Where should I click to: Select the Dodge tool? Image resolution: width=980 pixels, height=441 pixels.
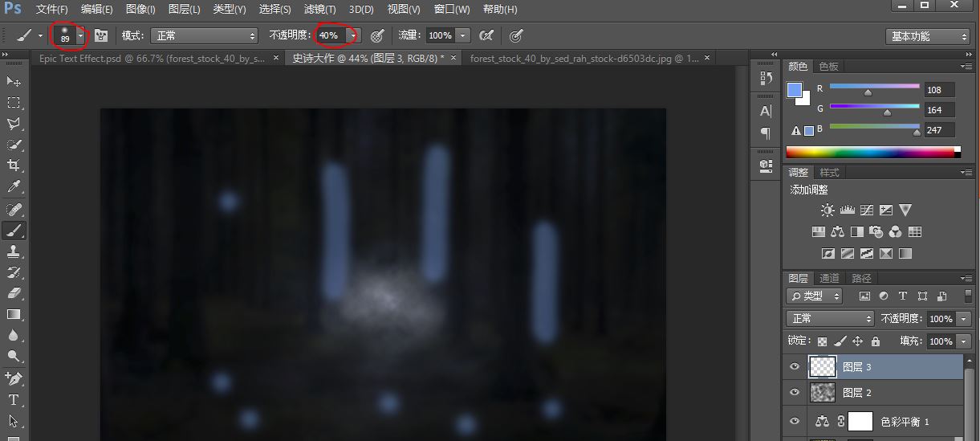tap(14, 356)
